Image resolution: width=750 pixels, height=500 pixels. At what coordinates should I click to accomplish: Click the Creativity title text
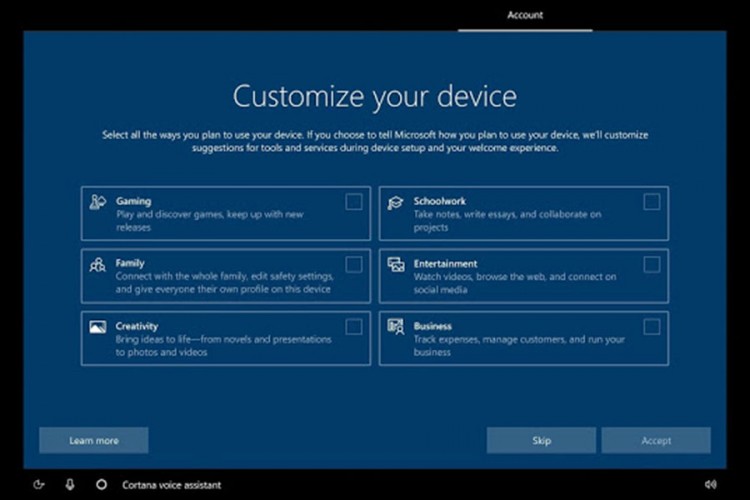click(x=136, y=326)
